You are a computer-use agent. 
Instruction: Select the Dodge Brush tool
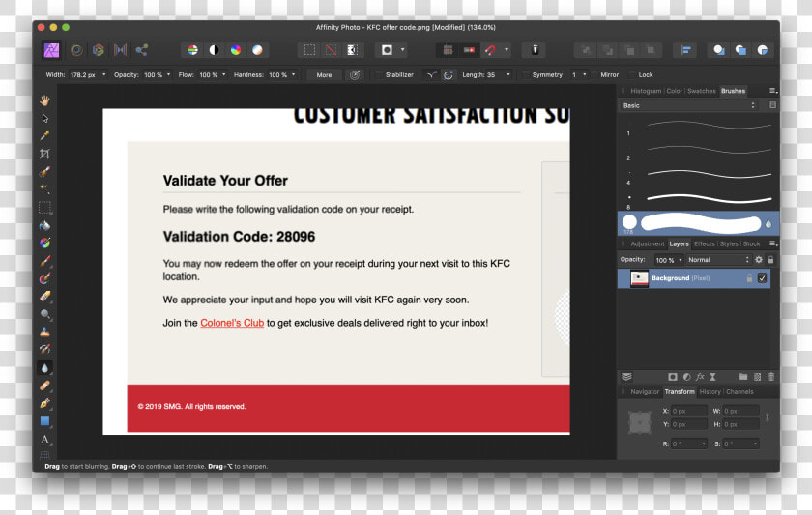coord(45,314)
